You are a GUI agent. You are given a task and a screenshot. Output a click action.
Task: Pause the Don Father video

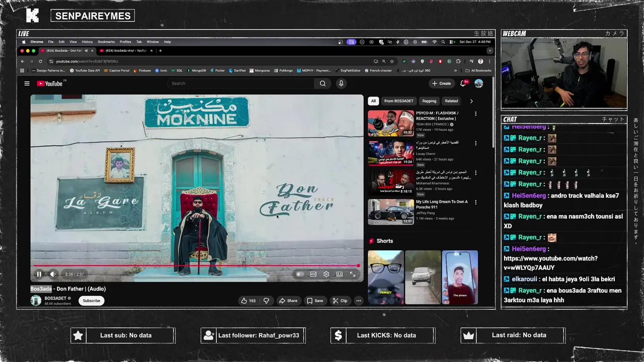pyautogui.click(x=39, y=274)
